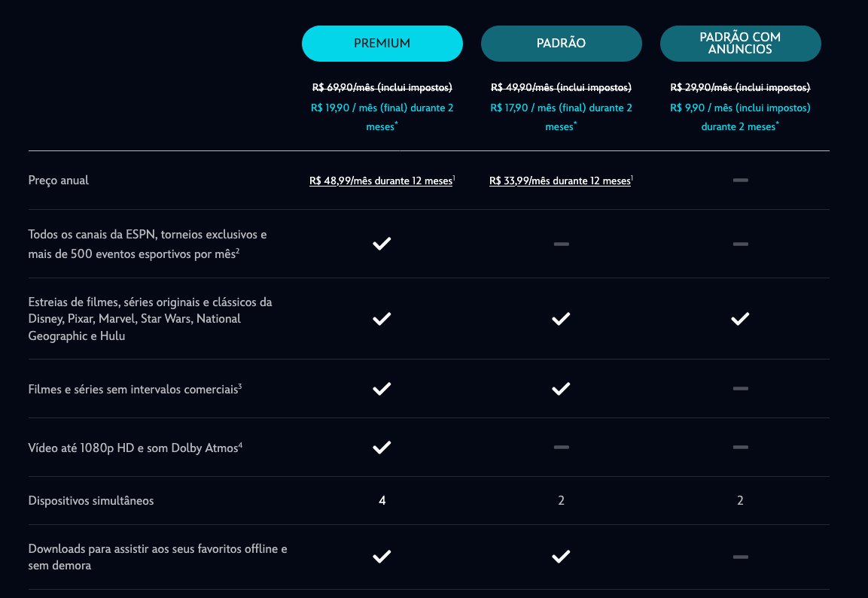Click crossed-out R$ 49,90/mês Padrão price
868x598 pixels.
coord(561,87)
